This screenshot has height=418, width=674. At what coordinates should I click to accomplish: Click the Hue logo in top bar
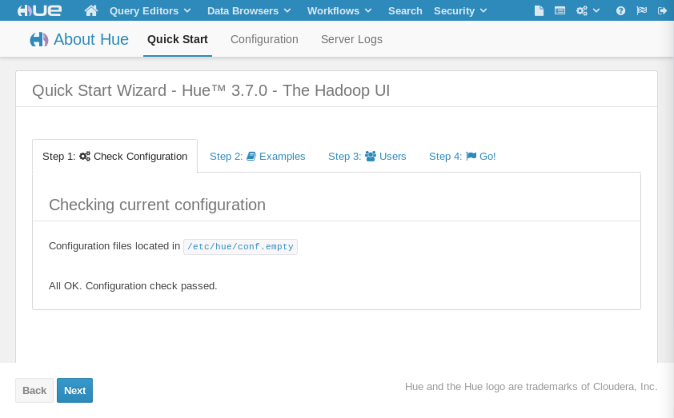pos(40,10)
